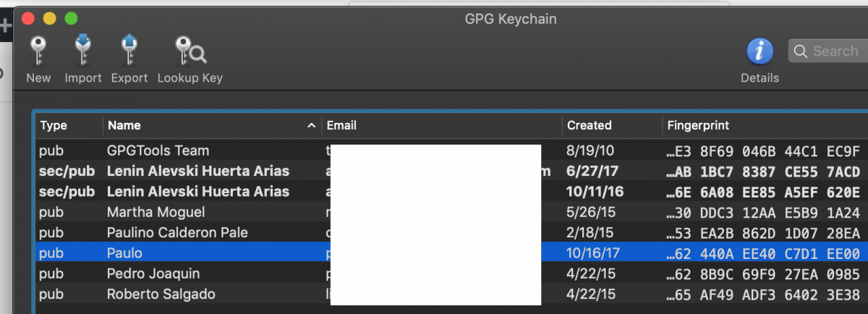The width and height of the screenshot is (868, 314).
Task: Toggle sort arrow on Name column
Action: [311, 126]
